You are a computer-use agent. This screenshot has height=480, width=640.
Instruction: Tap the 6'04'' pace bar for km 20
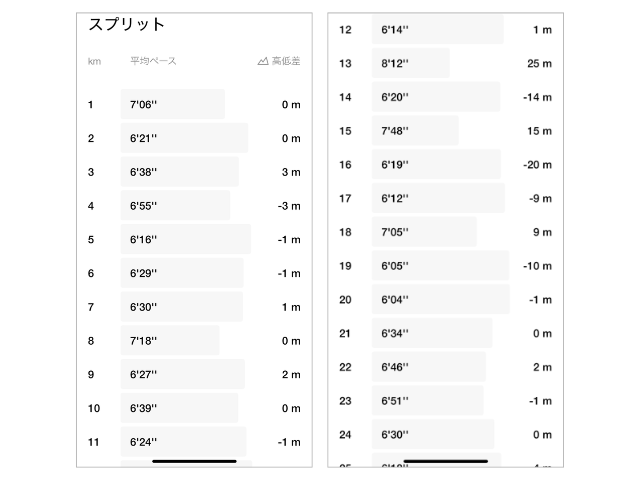click(440, 300)
